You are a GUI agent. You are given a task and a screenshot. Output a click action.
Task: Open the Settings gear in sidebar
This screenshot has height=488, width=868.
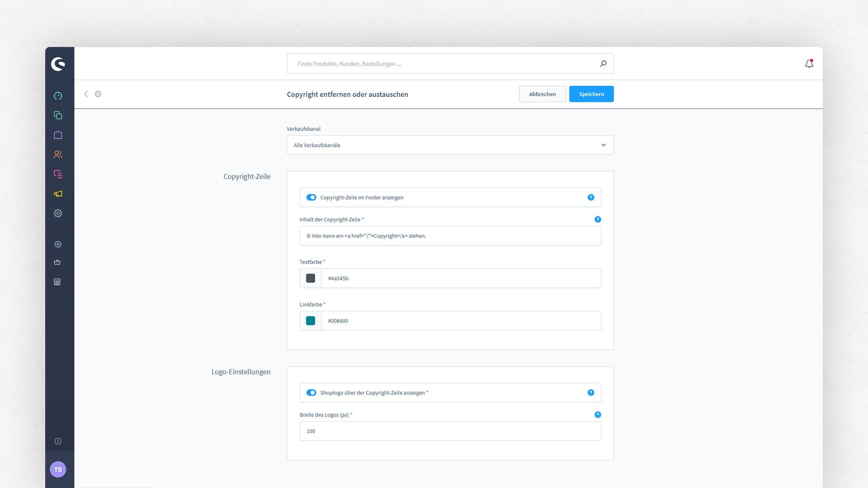coord(58,213)
